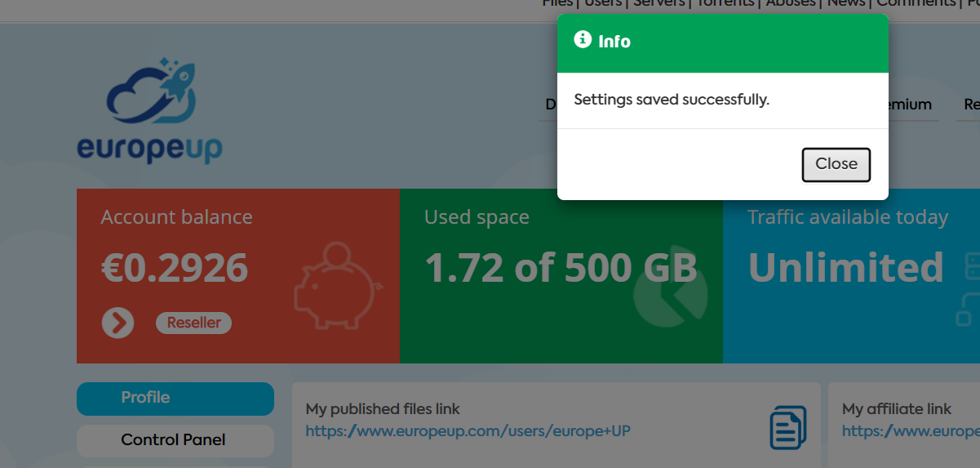Click the 'Traffic available today' heading
Screen dimensions: 980x468
[x=849, y=217]
